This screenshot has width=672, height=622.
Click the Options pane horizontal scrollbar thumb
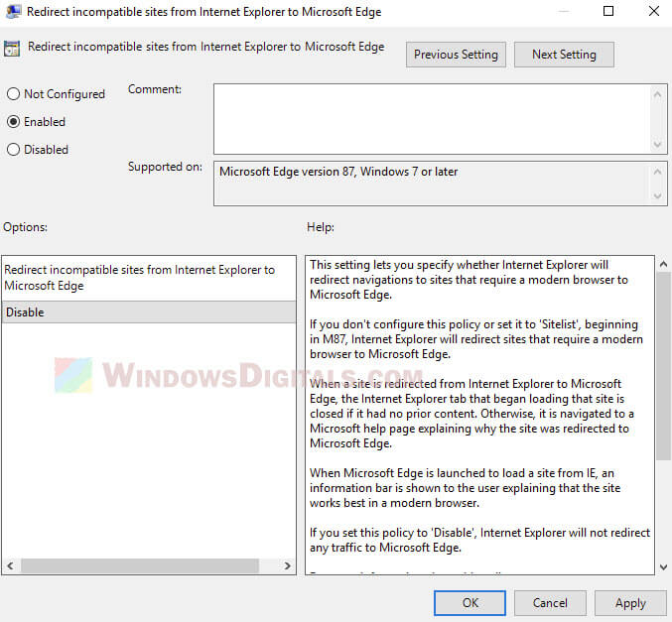click(x=140, y=565)
